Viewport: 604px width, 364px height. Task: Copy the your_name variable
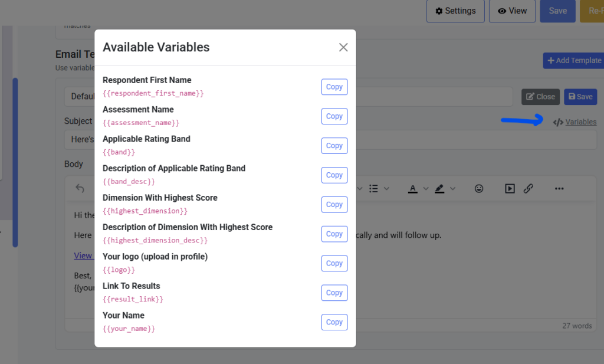pyautogui.click(x=334, y=322)
